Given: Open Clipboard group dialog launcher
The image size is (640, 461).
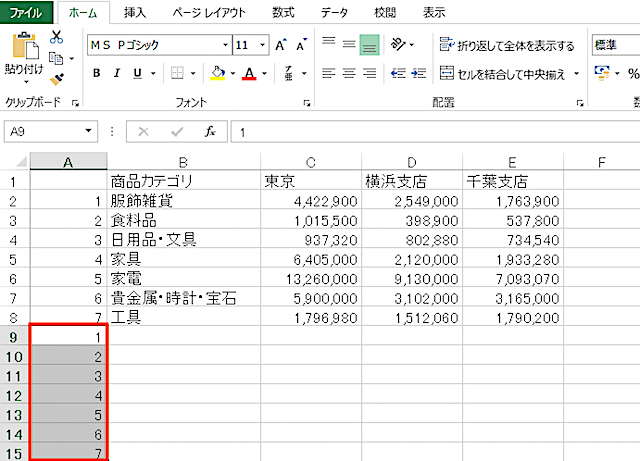Looking at the screenshot, I should click(x=75, y=103).
